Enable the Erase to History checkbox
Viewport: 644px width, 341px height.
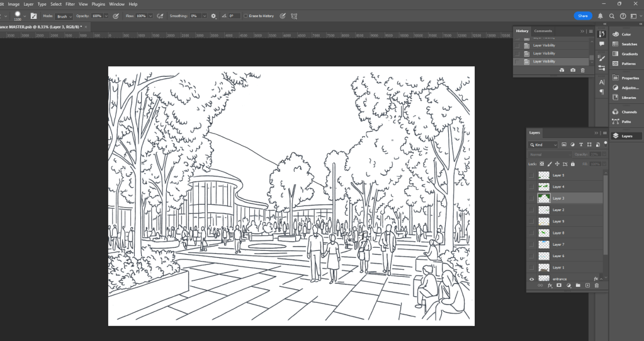246,16
